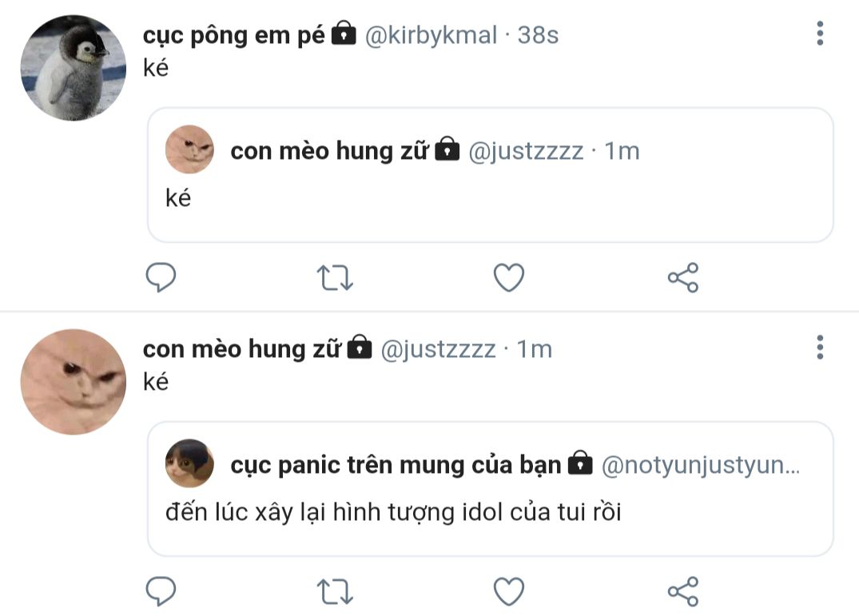Screen dimensions: 859x616
Task: Open the large angry cat avatar
Action: pos(74,382)
